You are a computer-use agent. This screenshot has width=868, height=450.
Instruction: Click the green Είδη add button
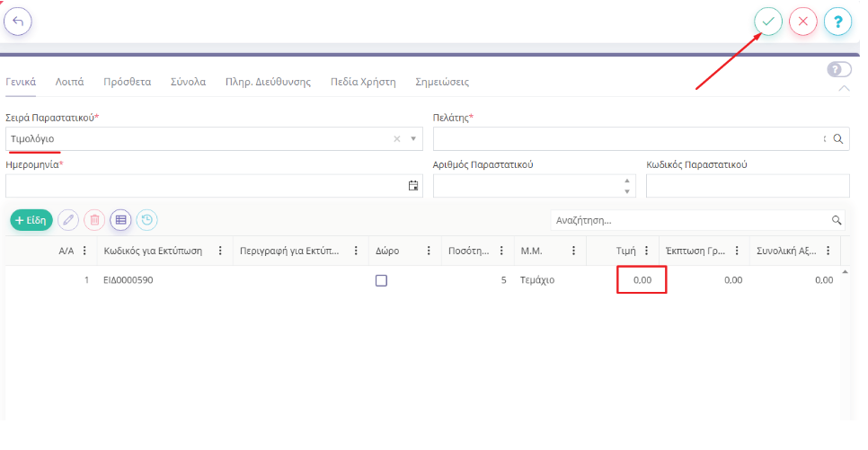(31, 219)
